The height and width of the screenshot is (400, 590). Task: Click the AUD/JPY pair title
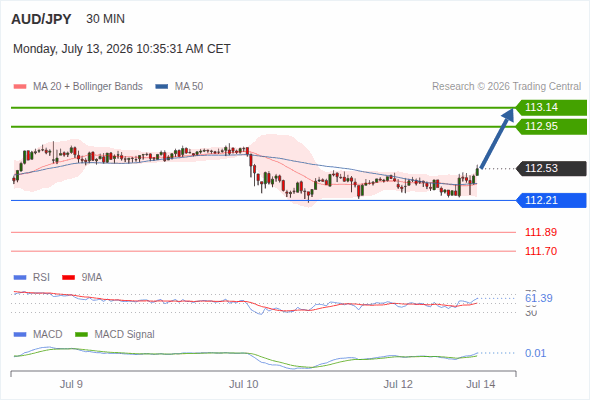[41, 19]
